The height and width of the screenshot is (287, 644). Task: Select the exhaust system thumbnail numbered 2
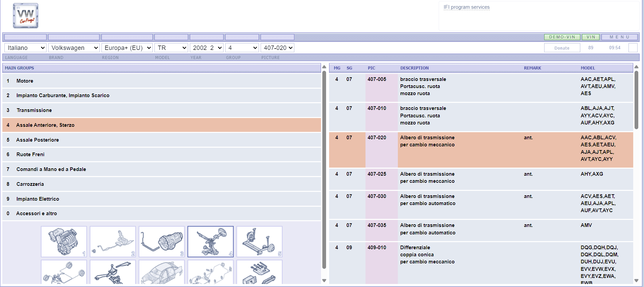[x=113, y=241]
